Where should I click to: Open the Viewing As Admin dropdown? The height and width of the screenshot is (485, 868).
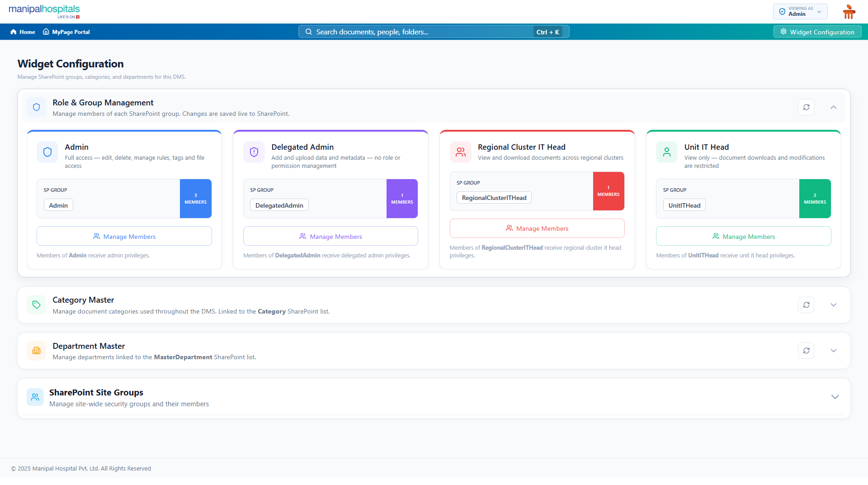point(800,12)
